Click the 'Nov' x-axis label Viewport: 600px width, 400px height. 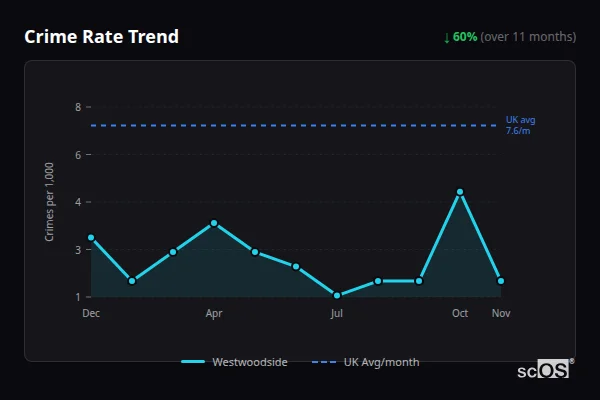(x=501, y=313)
